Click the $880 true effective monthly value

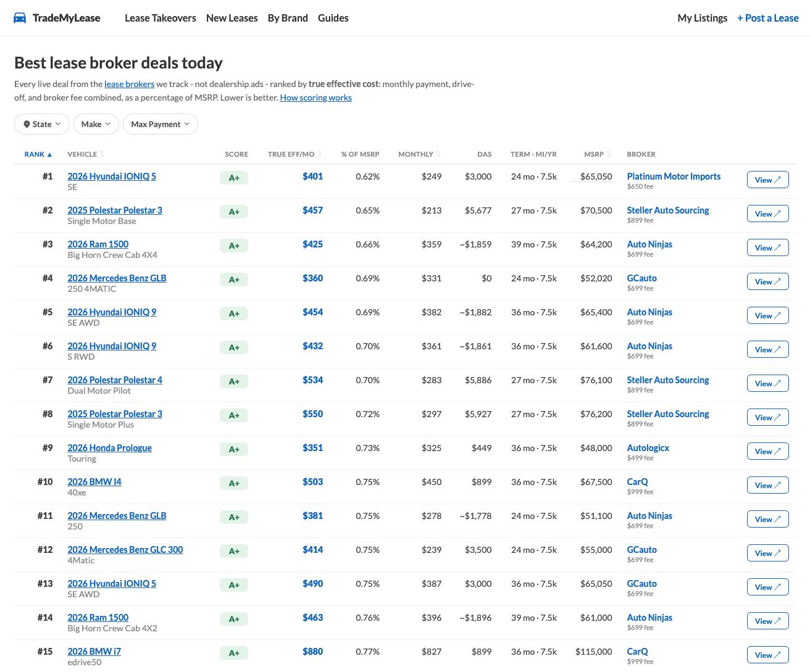click(x=313, y=652)
